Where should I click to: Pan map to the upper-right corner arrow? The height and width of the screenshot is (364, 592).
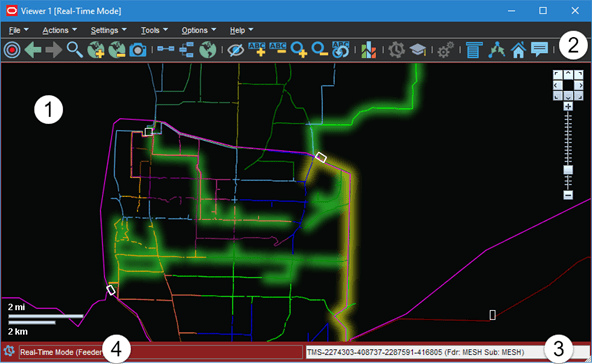pyautogui.click(x=579, y=74)
